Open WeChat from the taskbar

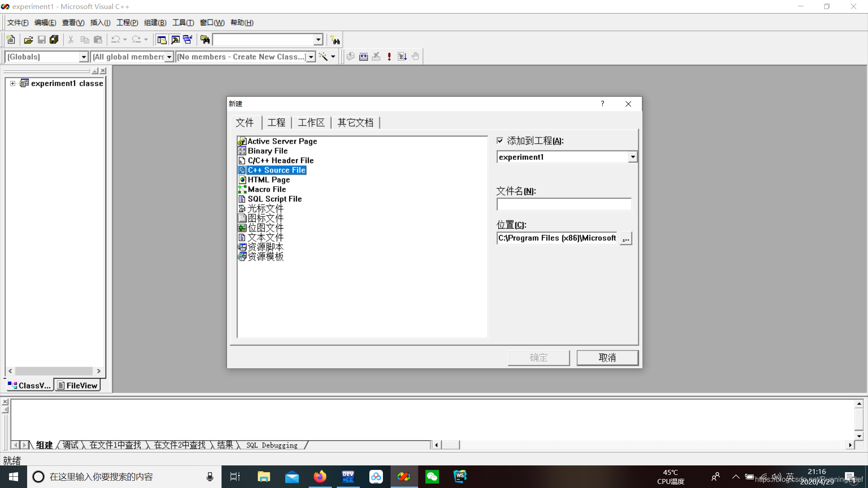[432, 477]
